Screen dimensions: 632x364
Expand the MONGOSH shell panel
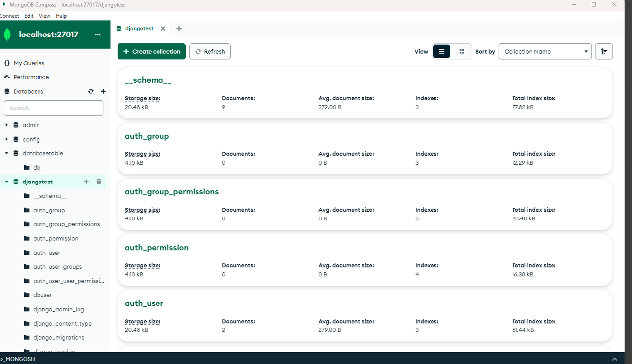coord(614,359)
